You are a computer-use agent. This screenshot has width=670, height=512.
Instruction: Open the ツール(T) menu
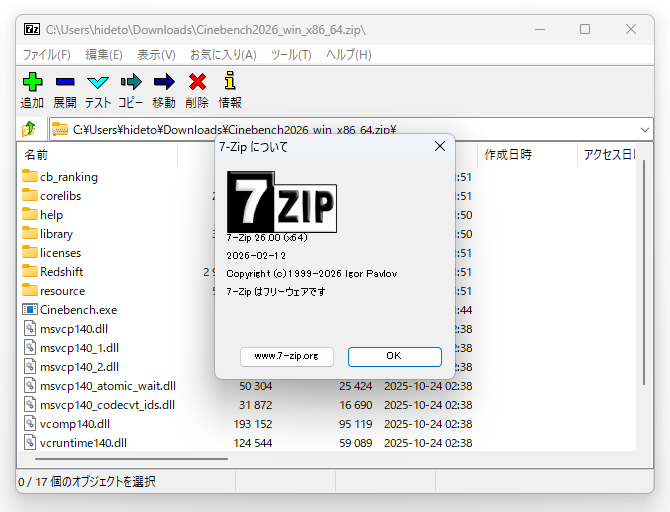pos(291,55)
